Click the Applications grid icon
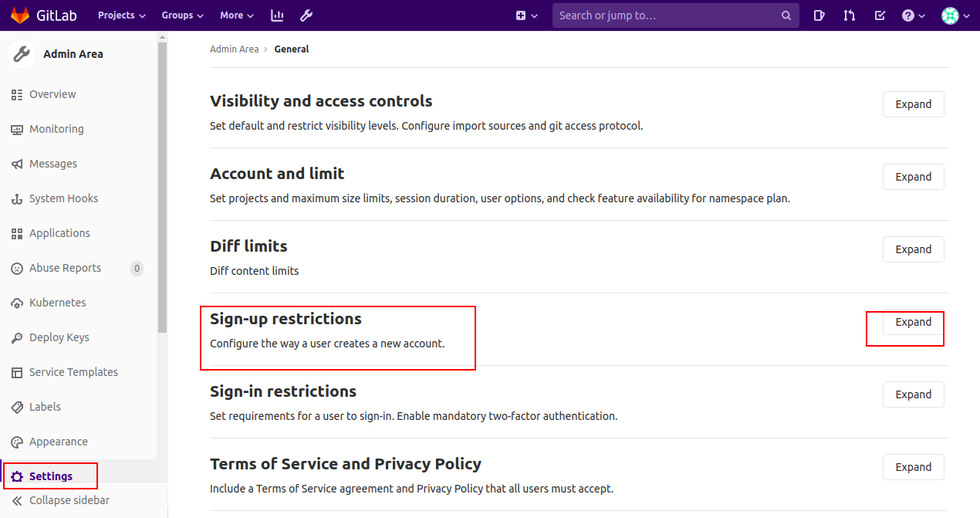The height and width of the screenshot is (518, 980). (x=17, y=233)
